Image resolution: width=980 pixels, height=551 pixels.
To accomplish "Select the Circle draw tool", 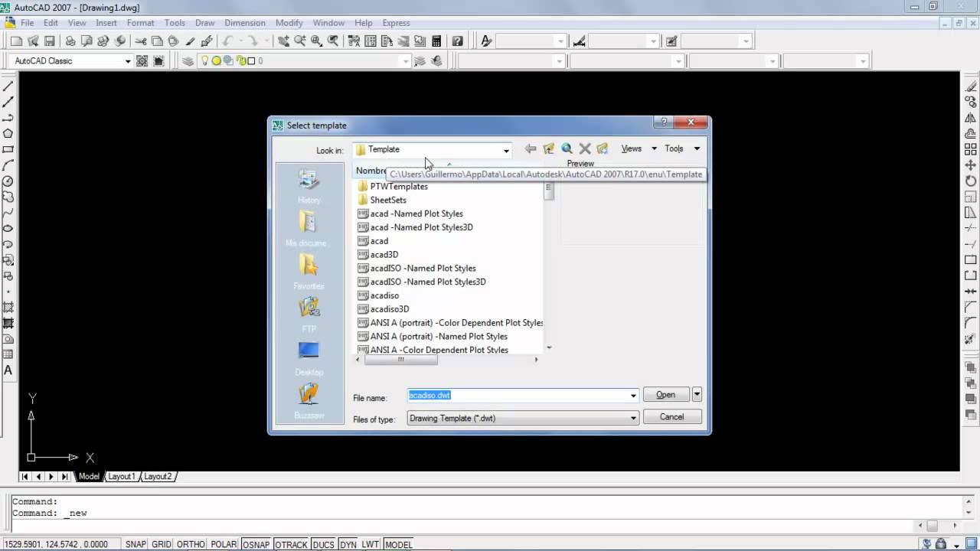I will point(8,181).
